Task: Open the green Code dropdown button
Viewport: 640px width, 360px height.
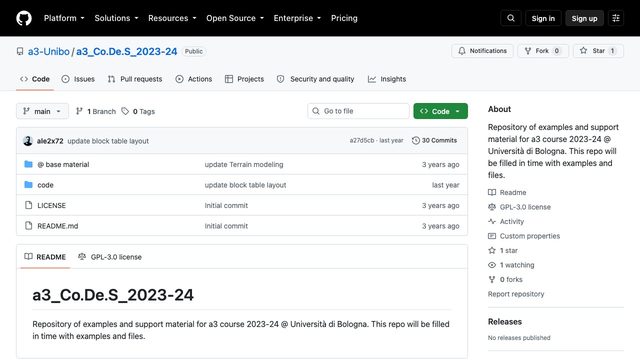Action: pyautogui.click(x=440, y=111)
